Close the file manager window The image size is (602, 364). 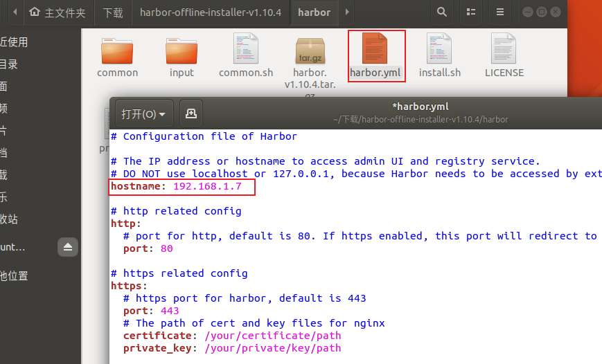[556, 12]
